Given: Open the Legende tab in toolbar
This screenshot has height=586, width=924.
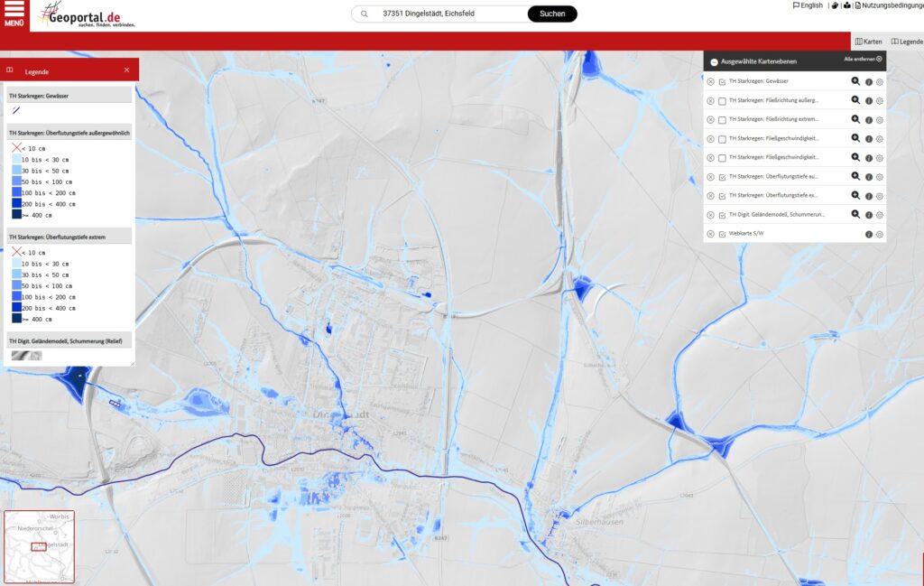Looking at the screenshot, I should click(907, 42).
